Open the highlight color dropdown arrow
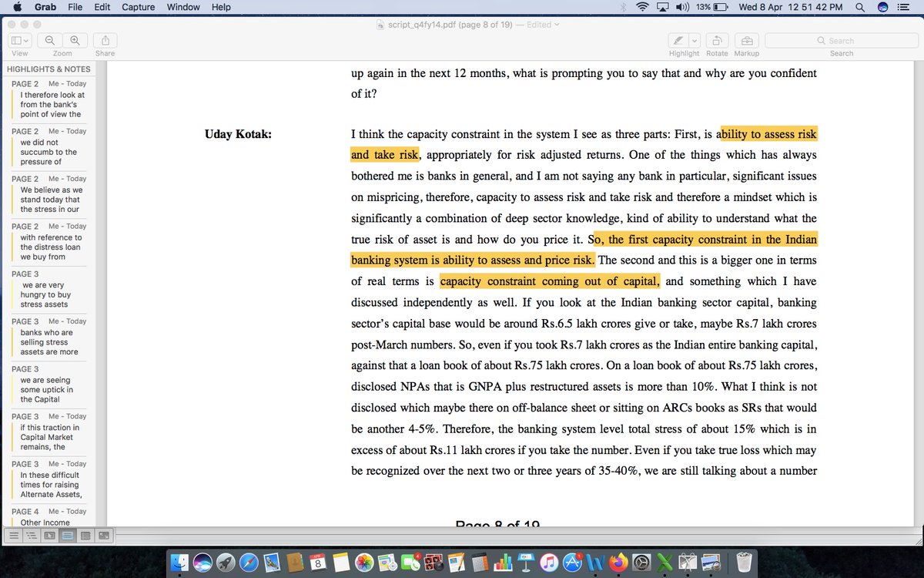The width and height of the screenshot is (924, 578). click(x=695, y=40)
